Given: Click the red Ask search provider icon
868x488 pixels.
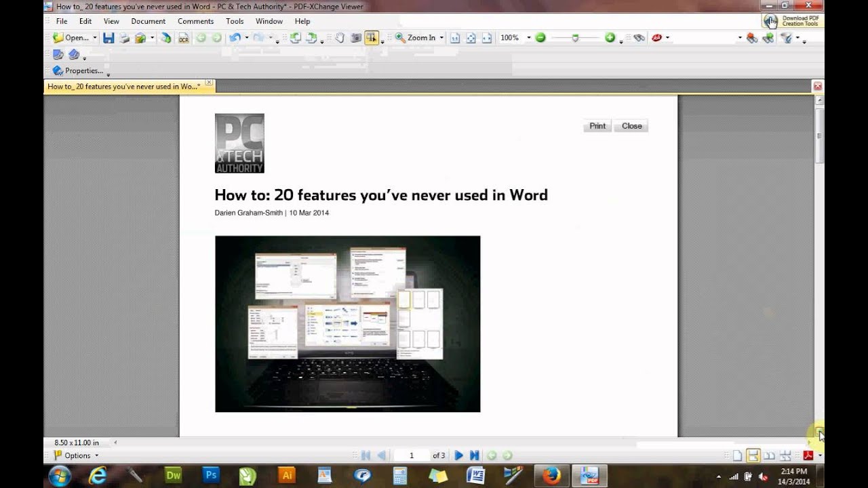Looking at the screenshot, I should [x=656, y=38].
